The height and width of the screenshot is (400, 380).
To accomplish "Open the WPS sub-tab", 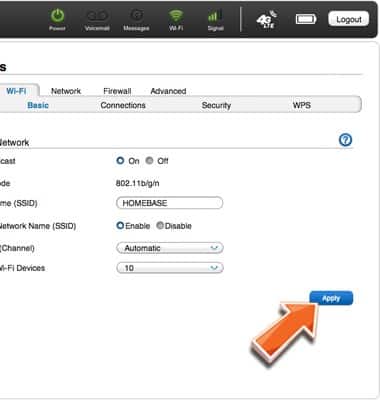I will click(302, 105).
